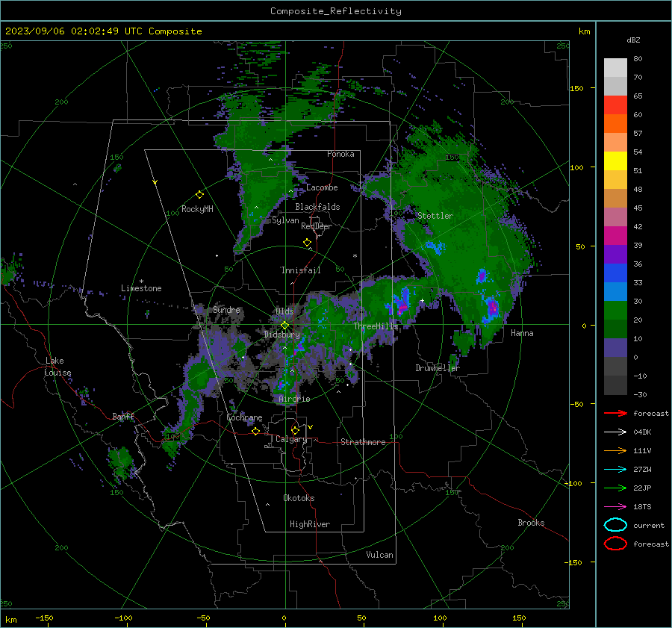Click the Drumheller town label
The image size is (672, 628).
pyautogui.click(x=438, y=368)
